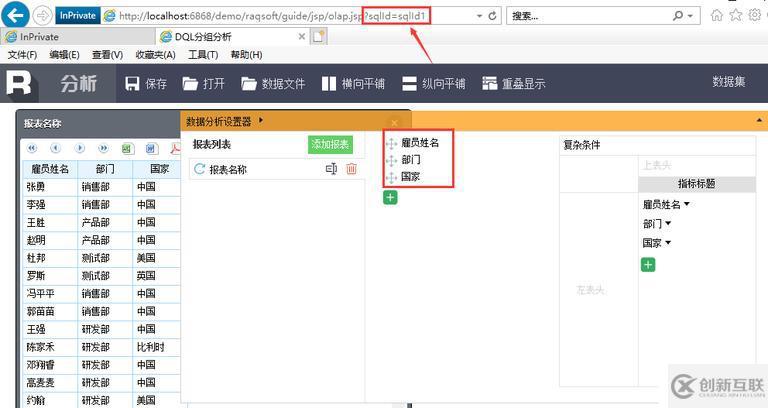
Task: Click the 指标标题 header cell
Action: coord(696,184)
